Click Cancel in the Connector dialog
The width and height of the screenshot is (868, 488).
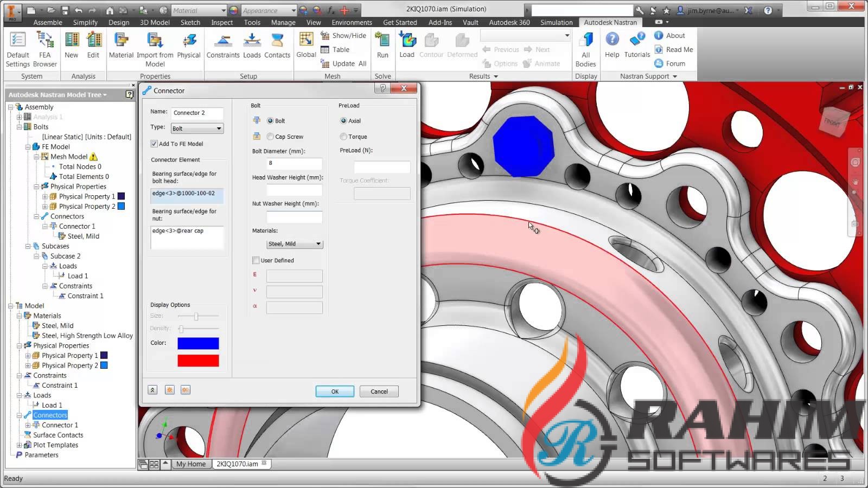(x=379, y=391)
